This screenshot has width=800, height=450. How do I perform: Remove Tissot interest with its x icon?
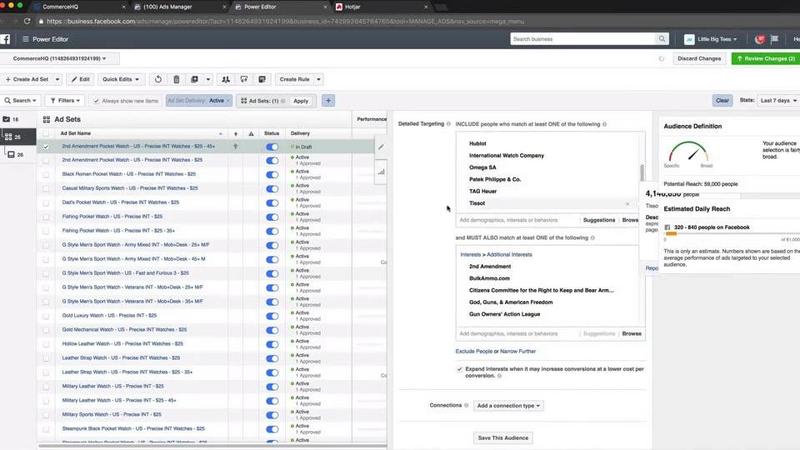pos(628,204)
